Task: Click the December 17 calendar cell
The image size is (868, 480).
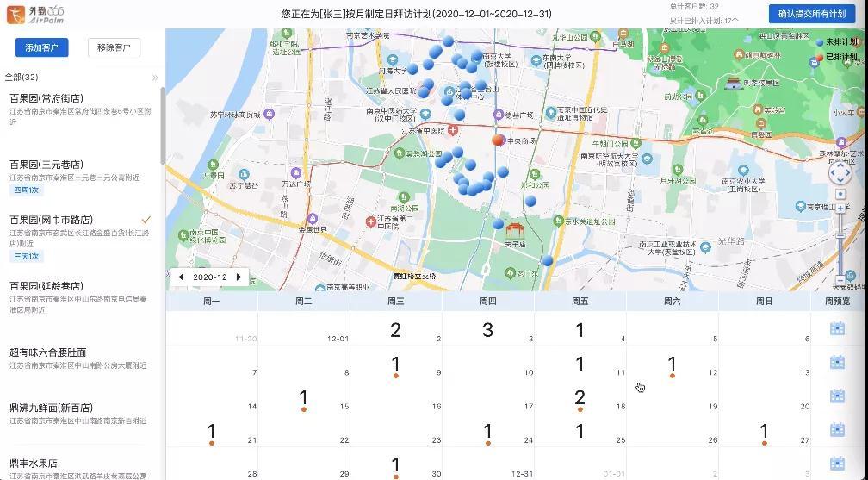Action: pos(487,397)
